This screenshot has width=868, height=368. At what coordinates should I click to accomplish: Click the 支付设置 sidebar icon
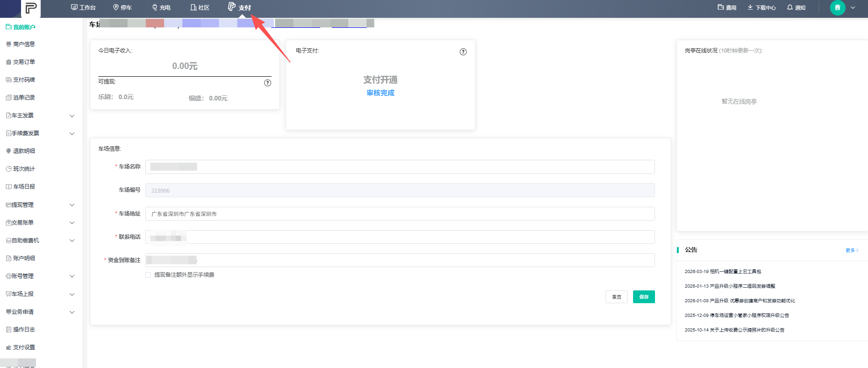(x=9, y=347)
